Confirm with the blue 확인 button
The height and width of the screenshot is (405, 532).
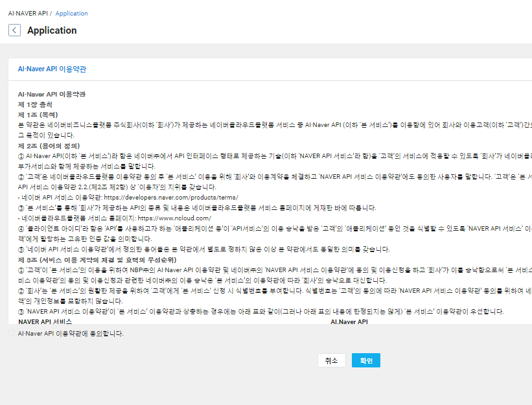click(365, 360)
